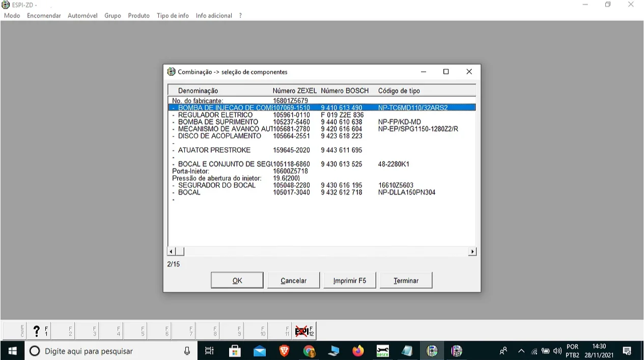The image size is (644, 360).
Task: Click the No. do fabricante row
Action: tap(322, 101)
